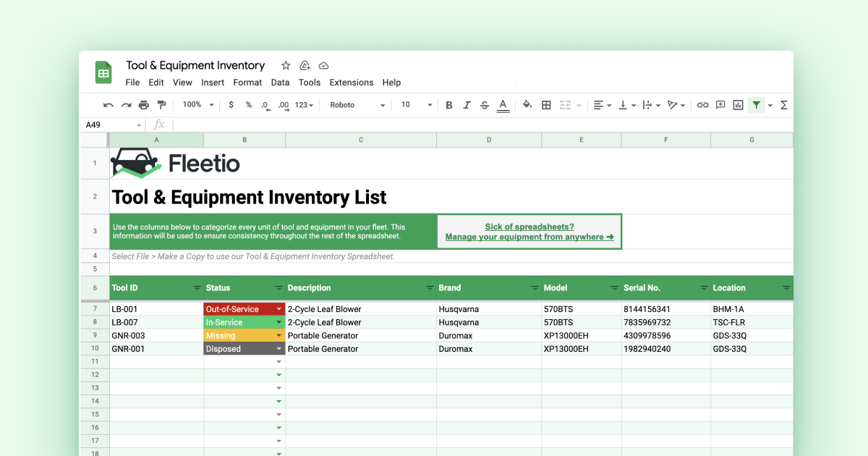Click the move to Drive icon
The width and height of the screenshot is (868, 456).
tap(305, 66)
